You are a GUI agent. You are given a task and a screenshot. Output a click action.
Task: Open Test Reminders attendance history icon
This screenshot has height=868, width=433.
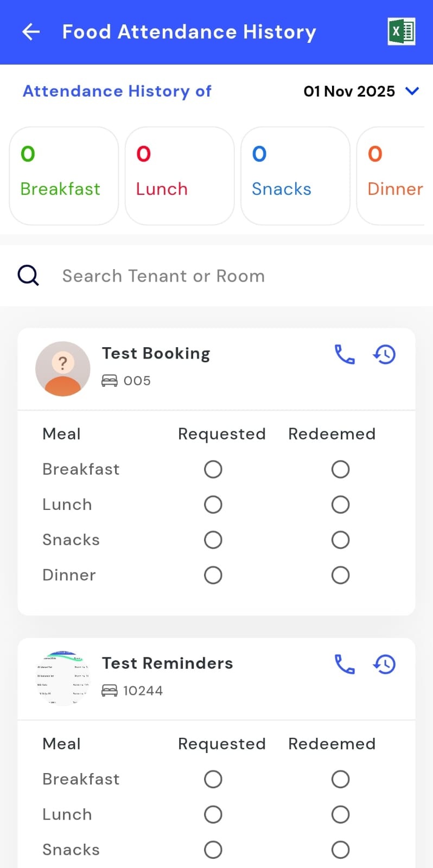pos(384,664)
